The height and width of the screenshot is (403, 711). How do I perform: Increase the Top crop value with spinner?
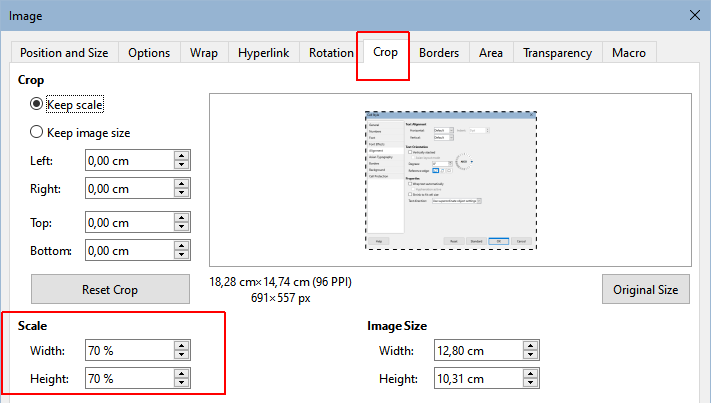[x=181, y=218]
